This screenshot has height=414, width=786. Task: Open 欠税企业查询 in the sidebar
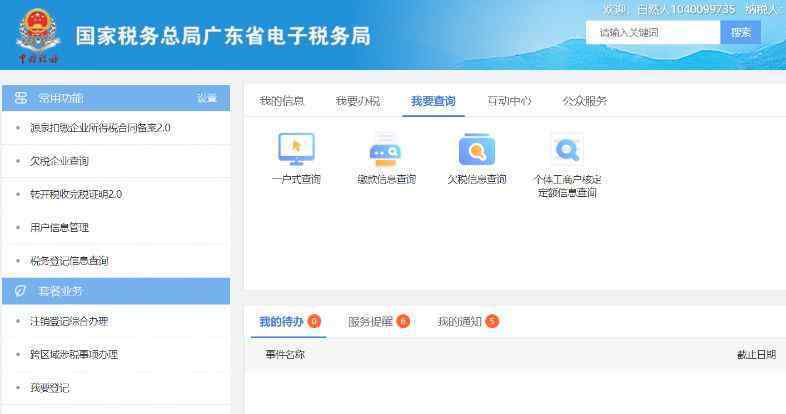click(x=59, y=161)
